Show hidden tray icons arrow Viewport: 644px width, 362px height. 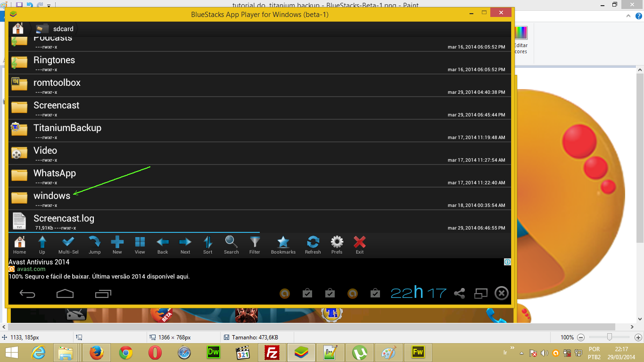click(521, 353)
